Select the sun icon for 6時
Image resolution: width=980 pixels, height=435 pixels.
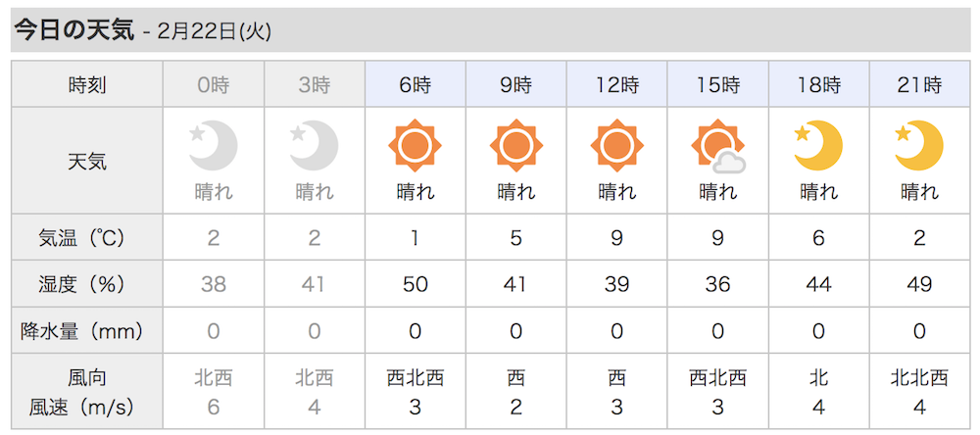click(415, 146)
